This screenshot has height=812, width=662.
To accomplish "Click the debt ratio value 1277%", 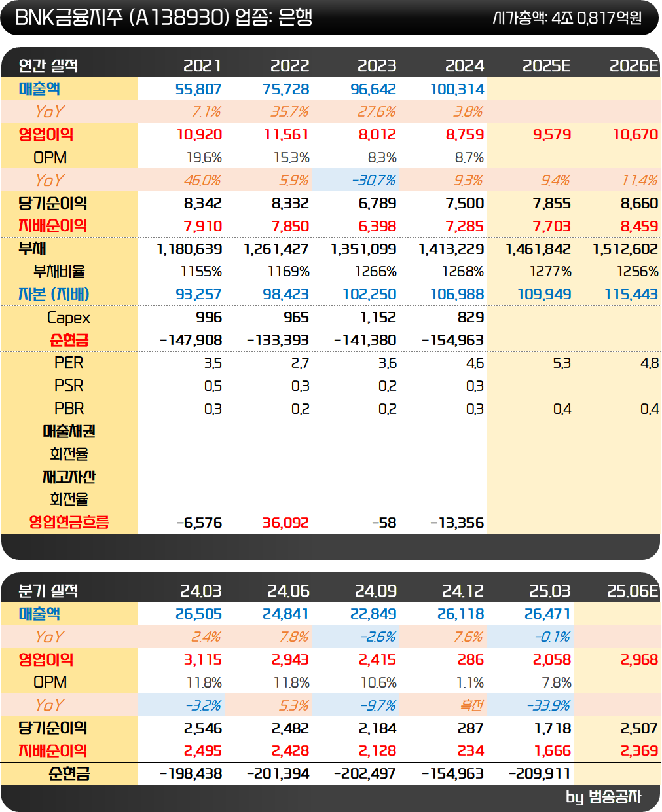I will (550, 272).
